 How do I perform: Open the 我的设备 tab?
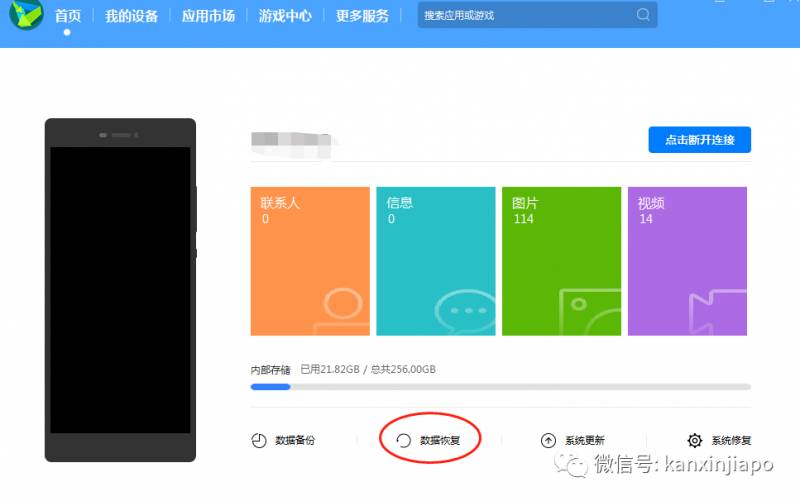point(132,16)
